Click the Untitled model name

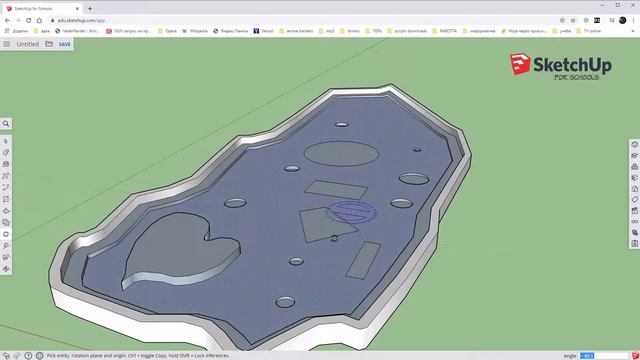coord(28,44)
